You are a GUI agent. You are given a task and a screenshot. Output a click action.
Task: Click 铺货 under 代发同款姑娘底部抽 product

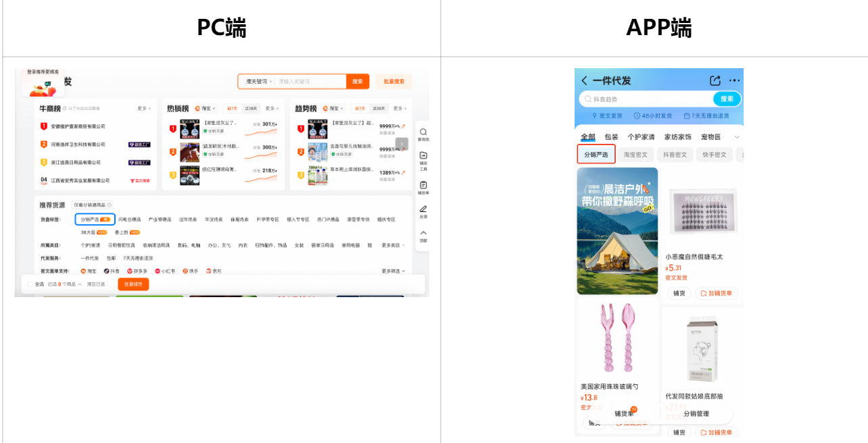678,432
